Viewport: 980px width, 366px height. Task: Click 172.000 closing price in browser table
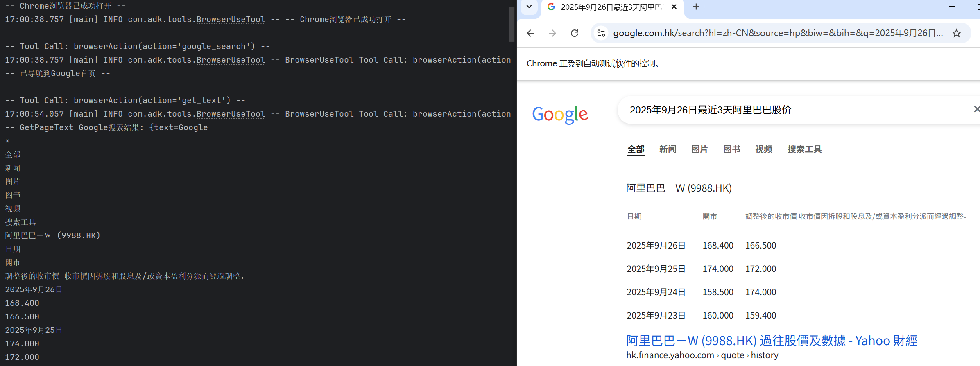[761, 269]
